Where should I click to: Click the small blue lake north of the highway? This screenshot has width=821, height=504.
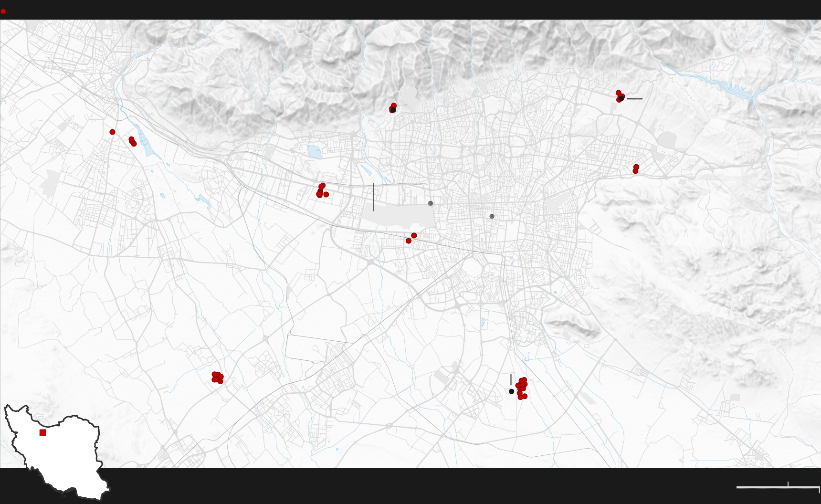pyautogui.click(x=315, y=152)
